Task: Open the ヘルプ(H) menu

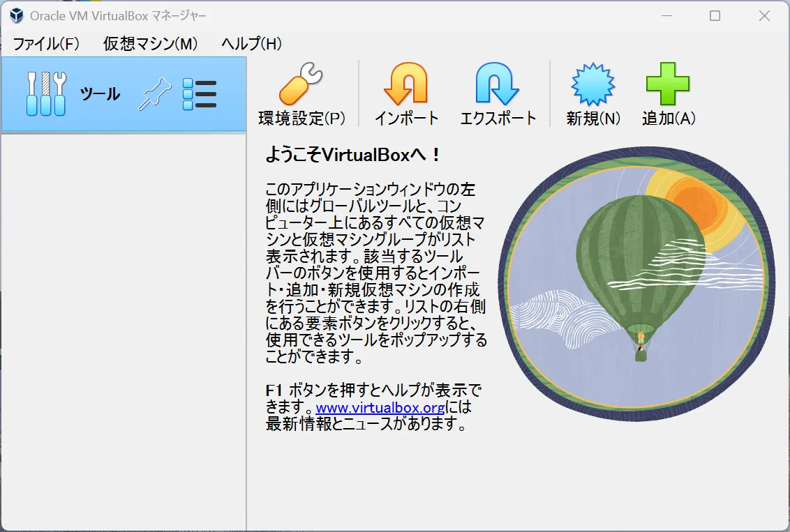Action: pyautogui.click(x=251, y=44)
